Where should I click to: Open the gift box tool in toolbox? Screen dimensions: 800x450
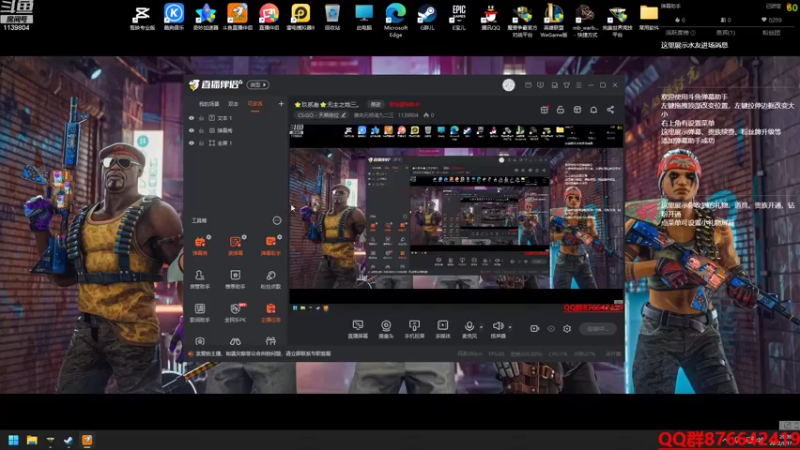click(x=270, y=340)
